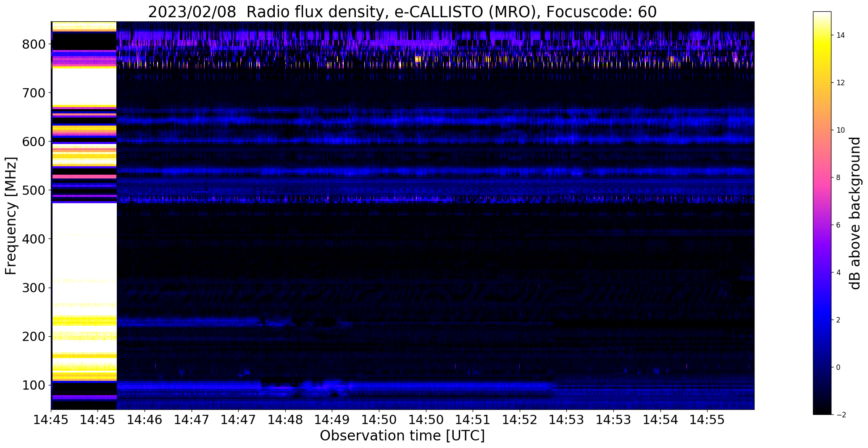Click the 14:55 time tick label
This screenshot has width=868, height=448.
click(x=708, y=420)
